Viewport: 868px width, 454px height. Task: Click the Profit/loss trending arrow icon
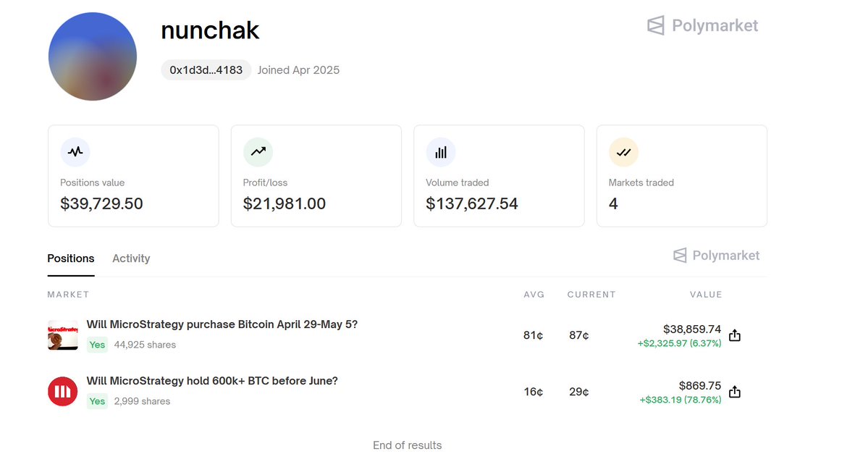click(x=258, y=152)
